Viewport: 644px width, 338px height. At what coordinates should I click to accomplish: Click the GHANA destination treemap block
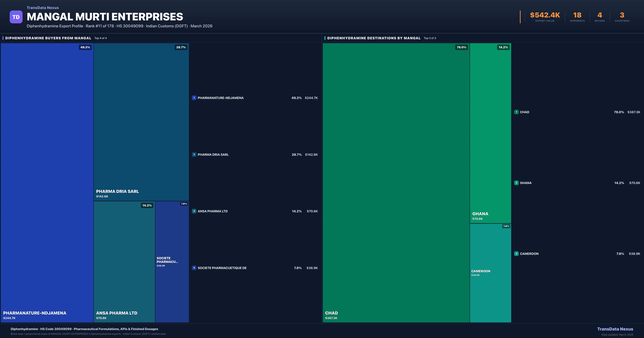[x=490, y=133]
